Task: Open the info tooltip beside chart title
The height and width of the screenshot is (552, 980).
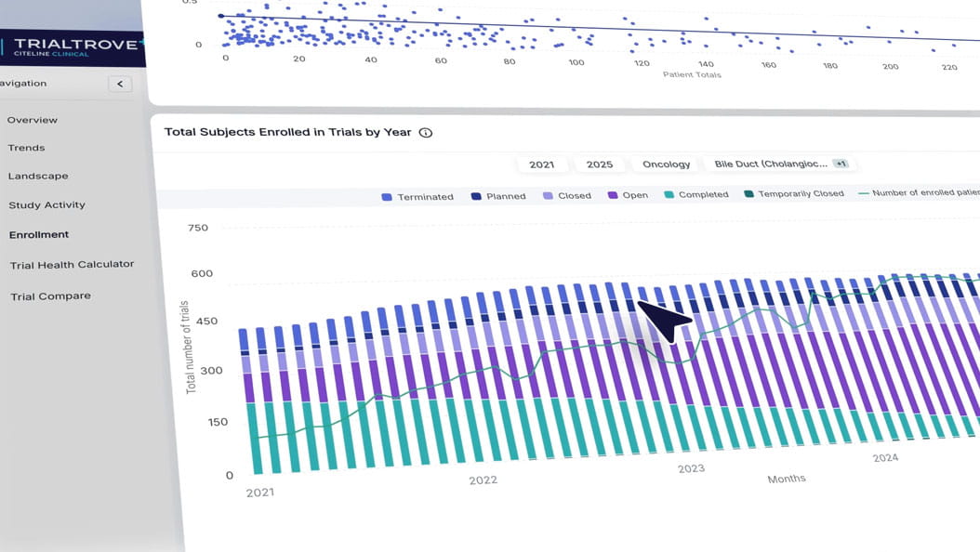Action: click(x=425, y=132)
